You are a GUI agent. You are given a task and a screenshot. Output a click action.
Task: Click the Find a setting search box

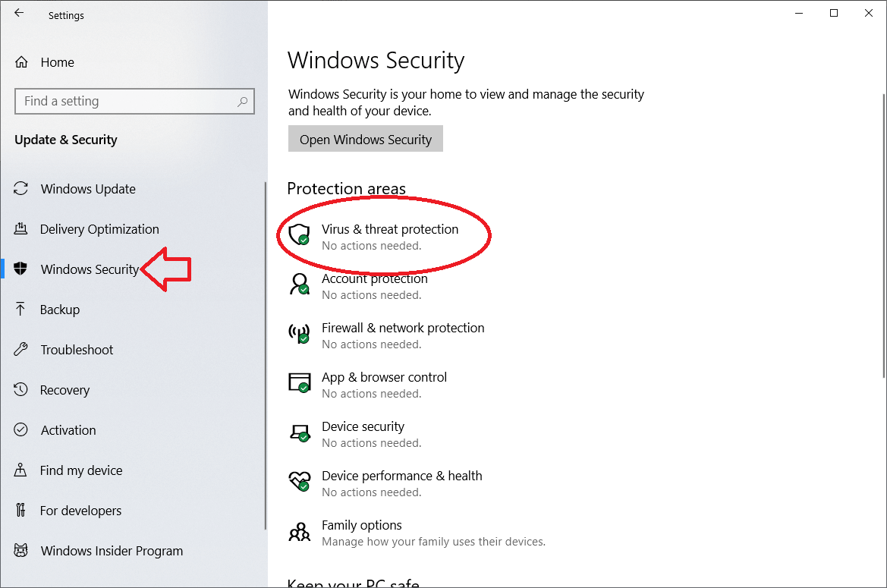click(x=134, y=101)
